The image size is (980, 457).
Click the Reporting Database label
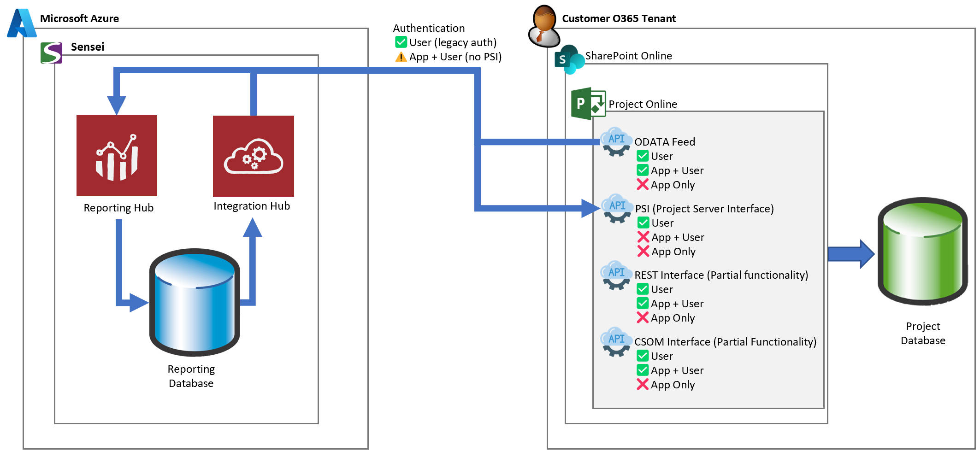click(x=191, y=376)
